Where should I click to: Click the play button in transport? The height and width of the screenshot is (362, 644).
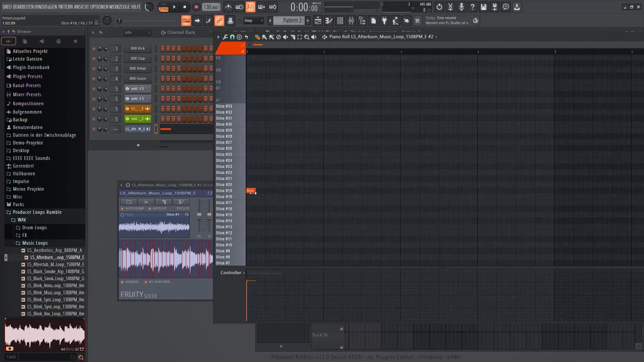pos(174,7)
